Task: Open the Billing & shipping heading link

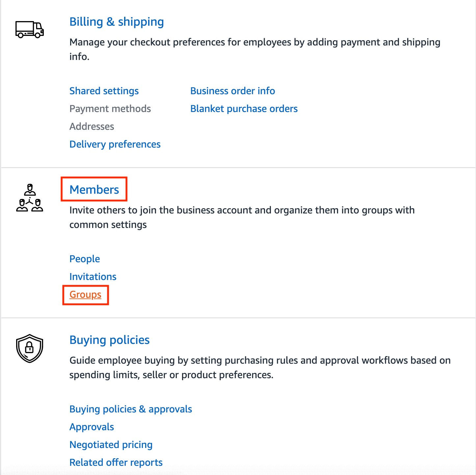Action: 117,22
